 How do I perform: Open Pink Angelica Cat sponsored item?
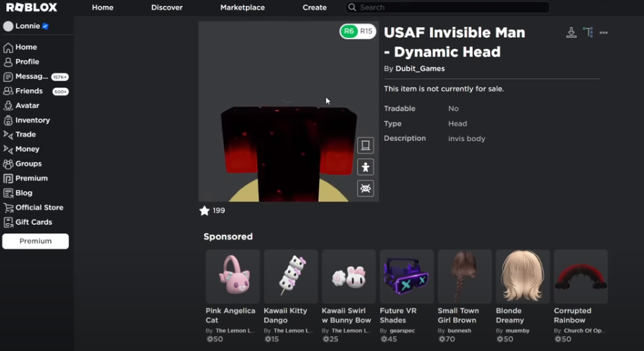pyautogui.click(x=233, y=277)
